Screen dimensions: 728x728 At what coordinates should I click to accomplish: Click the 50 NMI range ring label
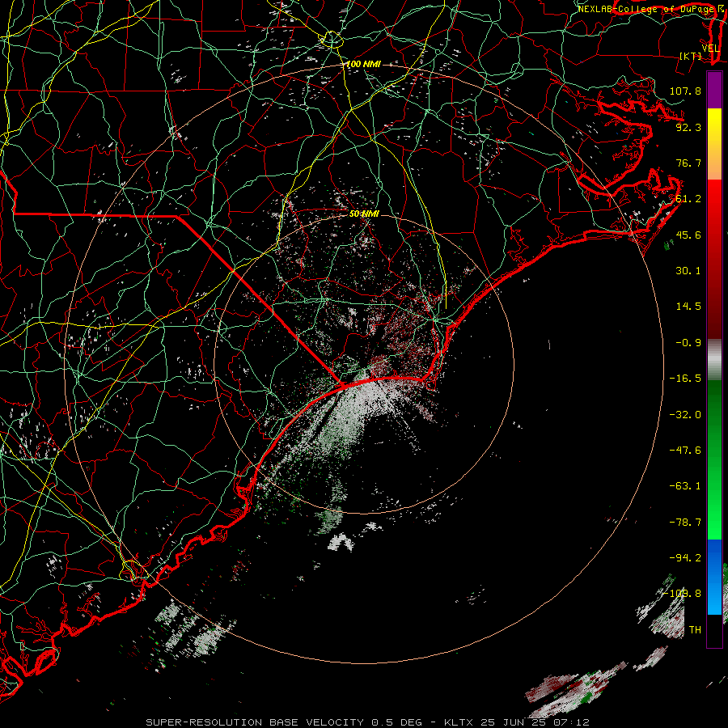(x=364, y=214)
